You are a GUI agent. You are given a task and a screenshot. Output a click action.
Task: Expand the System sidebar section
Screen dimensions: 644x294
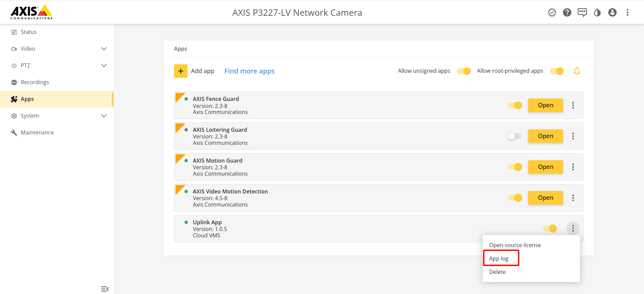[104, 116]
